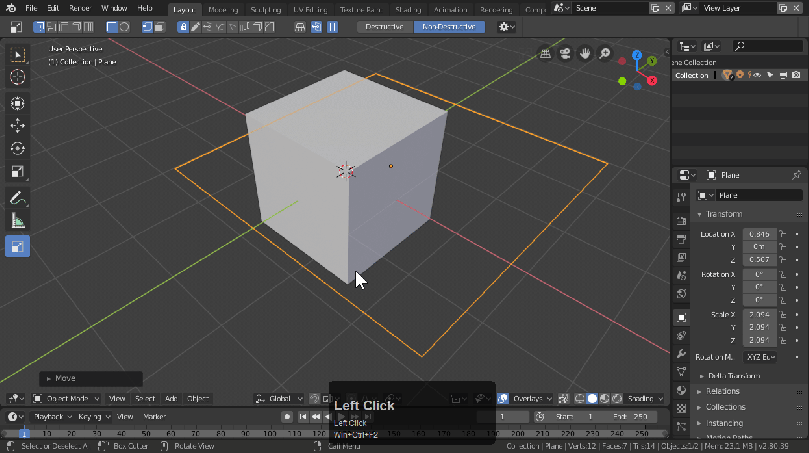Open the Window menu
Image resolution: width=809 pixels, height=453 pixels.
tap(114, 8)
